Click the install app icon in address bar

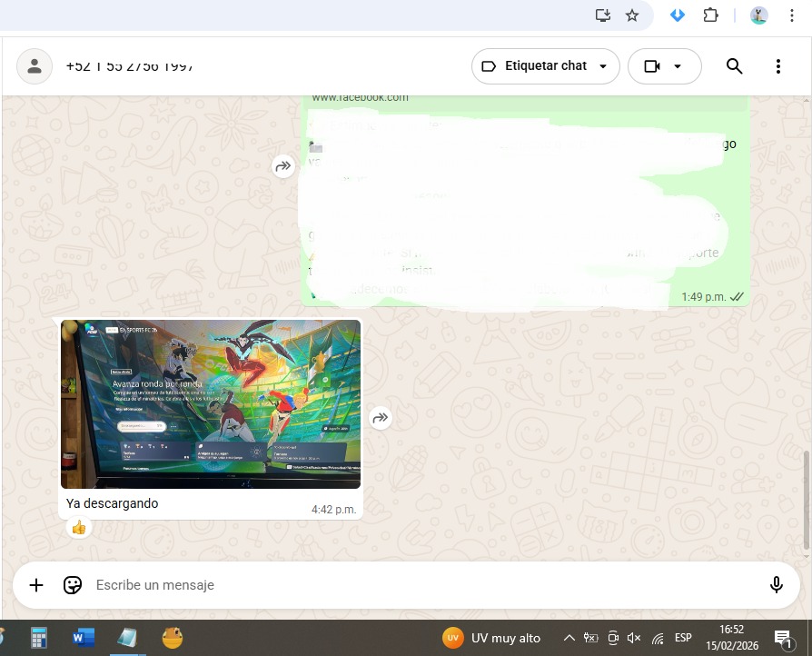(603, 15)
